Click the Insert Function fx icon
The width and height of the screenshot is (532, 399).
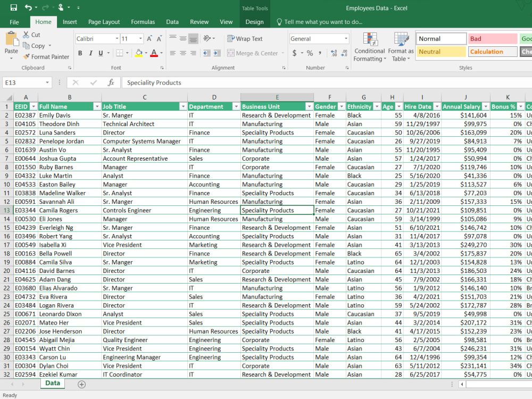click(111, 82)
